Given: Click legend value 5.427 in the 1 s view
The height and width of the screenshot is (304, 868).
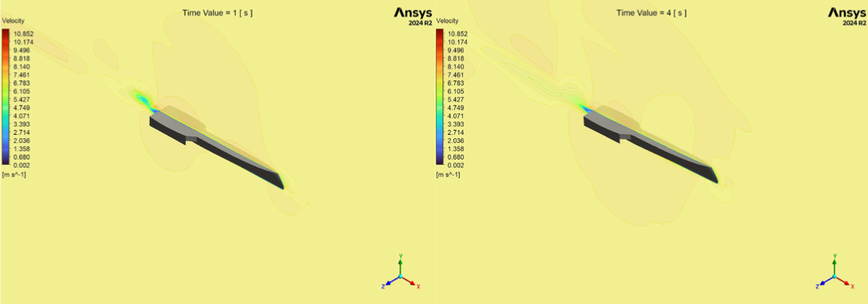Looking at the screenshot, I should pyautogui.click(x=22, y=99).
